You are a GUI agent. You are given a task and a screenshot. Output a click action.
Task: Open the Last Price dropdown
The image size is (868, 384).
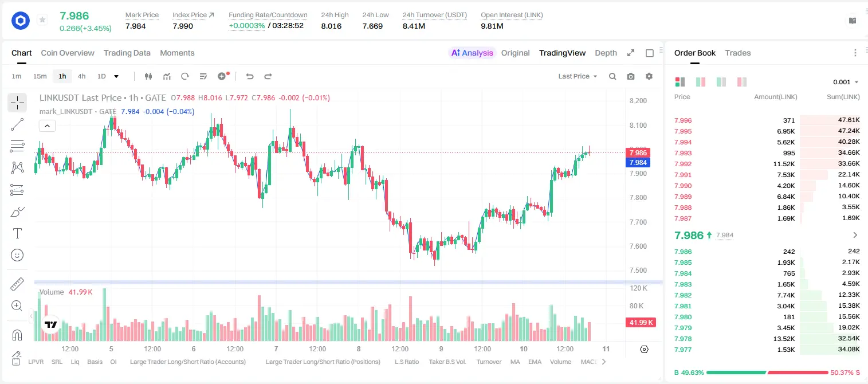tap(578, 76)
